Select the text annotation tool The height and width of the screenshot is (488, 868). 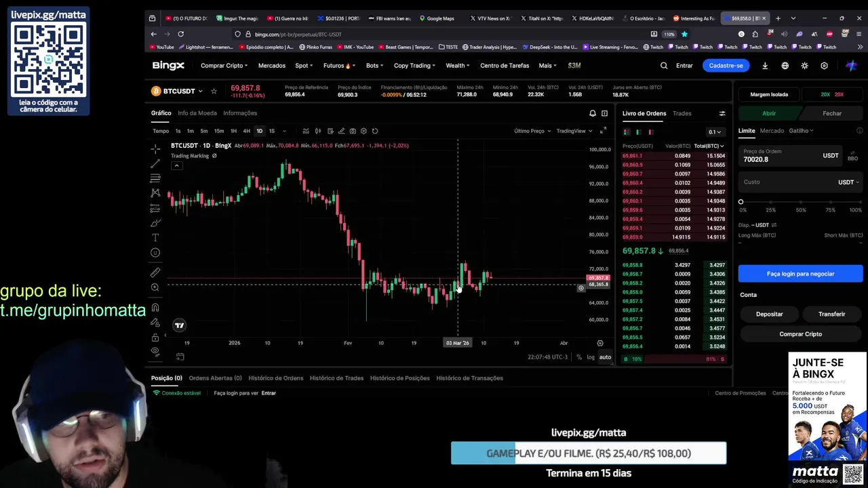click(155, 238)
